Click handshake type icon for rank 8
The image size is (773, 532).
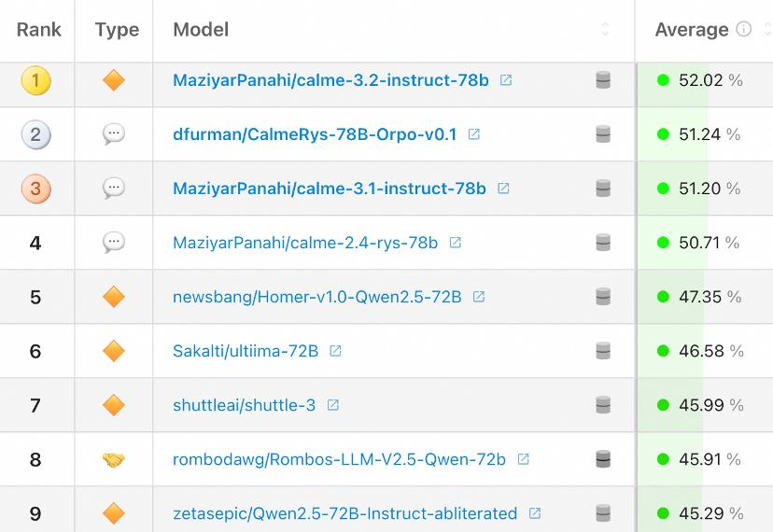click(113, 459)
